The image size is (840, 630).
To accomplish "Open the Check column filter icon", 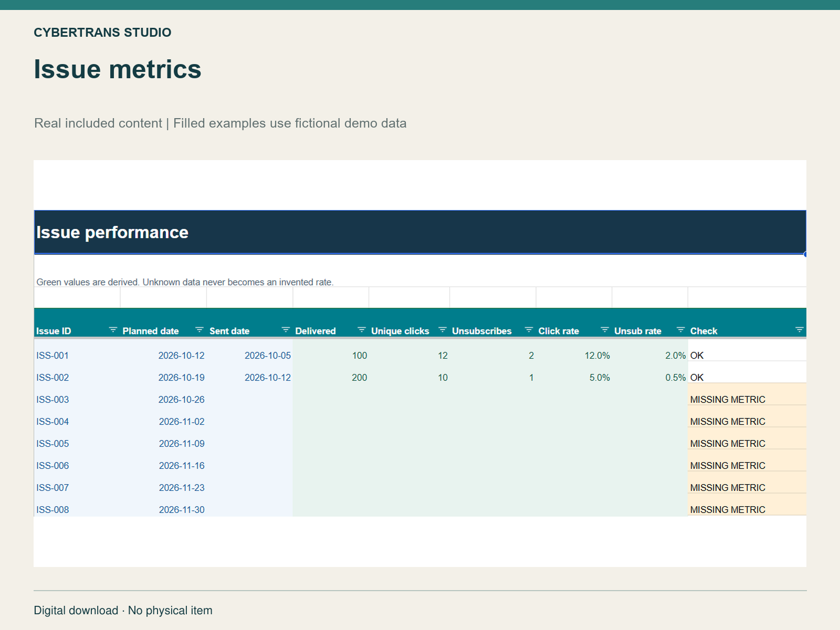I will (800, 330).
